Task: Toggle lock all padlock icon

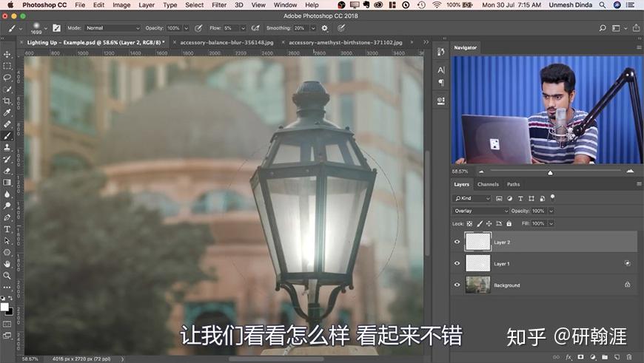Action: coord(509,223)
